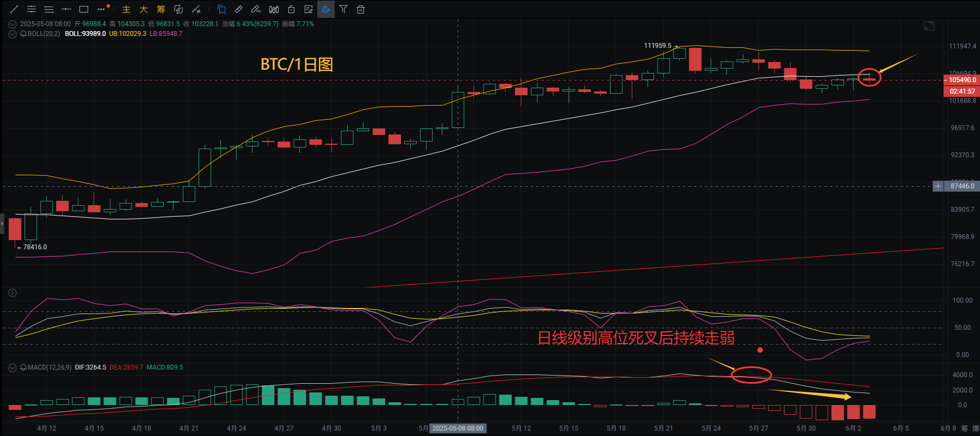Viewport: 980px width, 436px height.
Task: Select the rectangle drawing tool
Action: pos(84,9)
